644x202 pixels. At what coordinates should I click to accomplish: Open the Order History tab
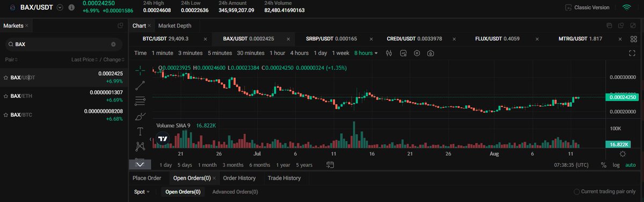[x=239, y=178]
